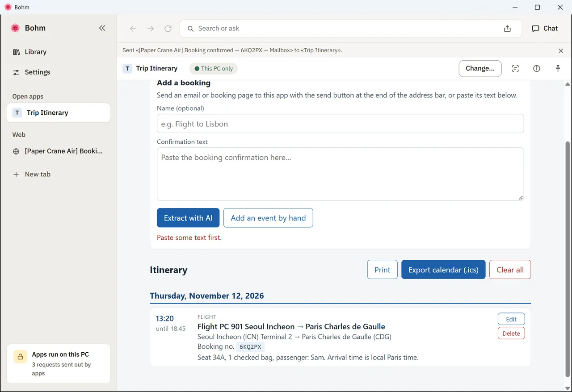The width and height of the screenshot is (572, 392).
Task: Click the send/share icon in the address bar
Action: tap(507, 29)
